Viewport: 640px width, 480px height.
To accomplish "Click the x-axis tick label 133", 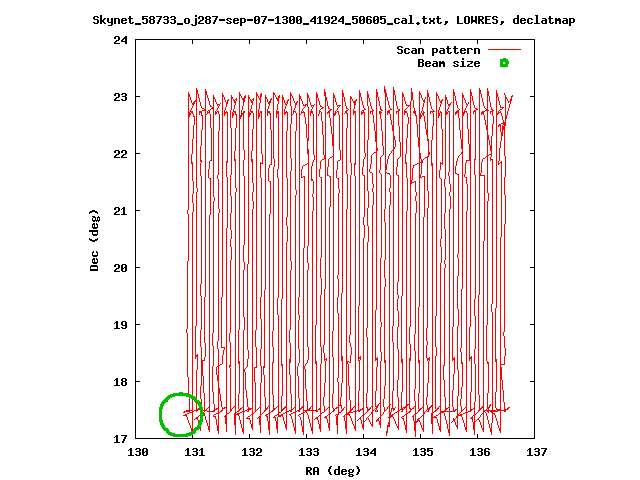I will tap(309, 452).
